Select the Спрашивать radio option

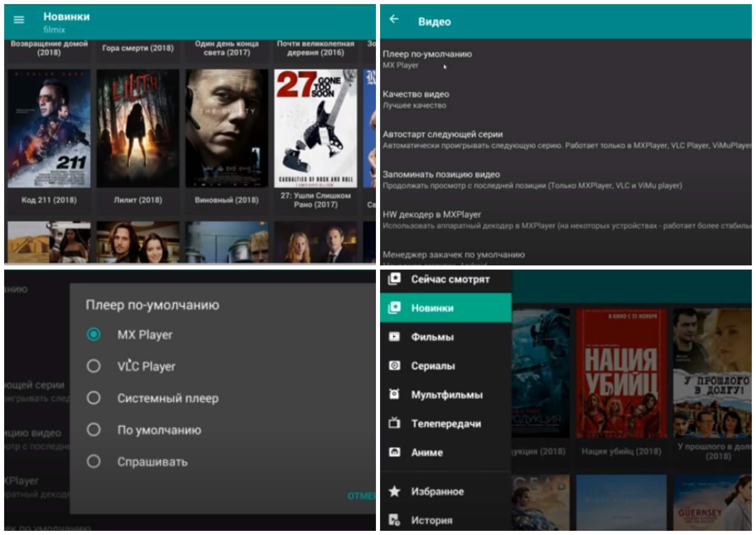[x=94, y=462]
